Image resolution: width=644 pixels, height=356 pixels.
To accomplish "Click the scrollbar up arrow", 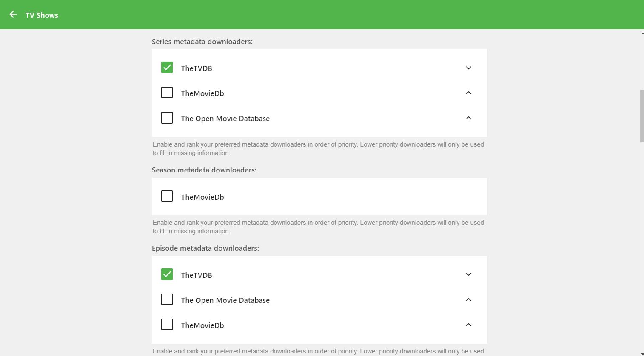I will point(641,33).
